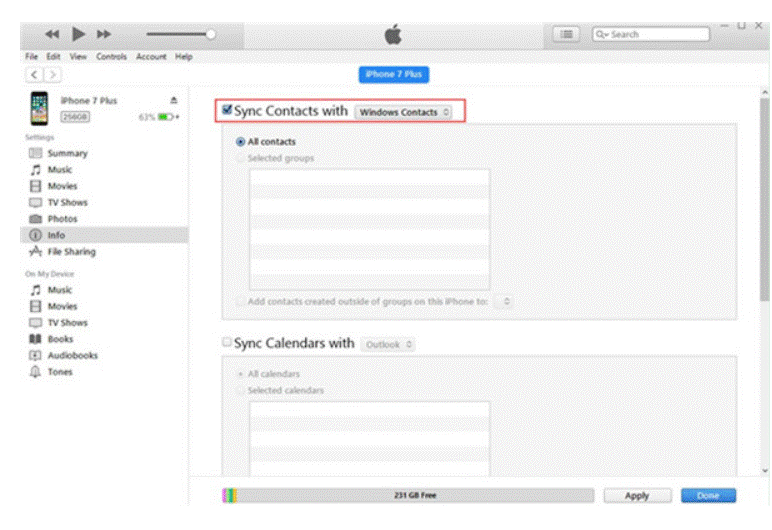Click the Movies icon under On My Device
Image resolution: width=772 pixels, height=530 pixels.
tap(35, 306)
